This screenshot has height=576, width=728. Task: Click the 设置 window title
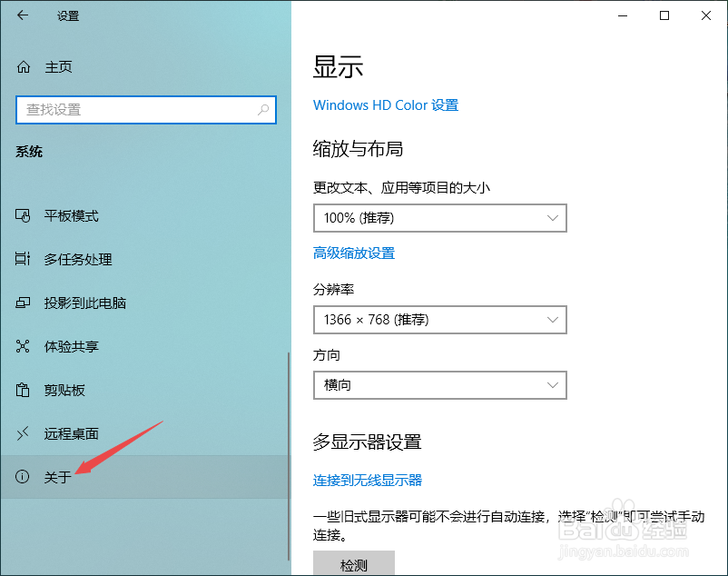click(68, 16)
